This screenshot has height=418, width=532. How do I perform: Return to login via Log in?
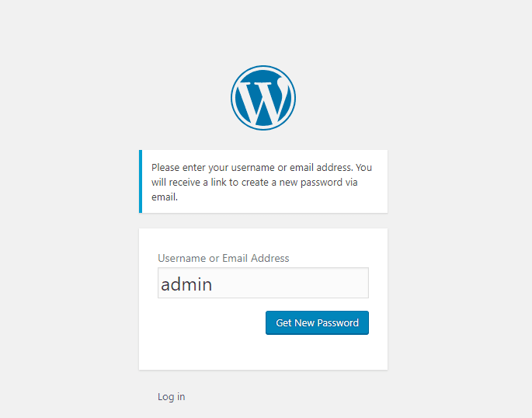[172, 396]
